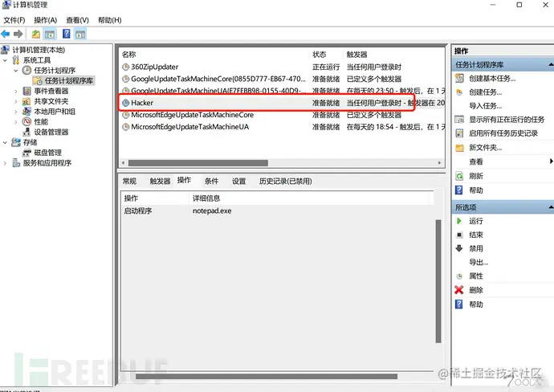Expand the 服务和应用程序 tree chevron
Viewport: 554px width, 392px height.
(5, 163)
